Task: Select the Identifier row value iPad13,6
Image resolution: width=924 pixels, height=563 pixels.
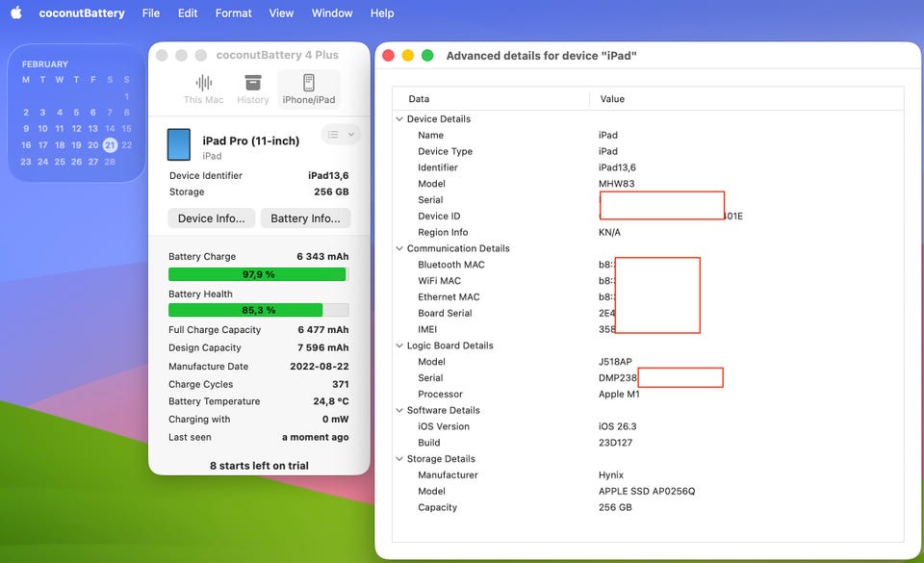Action: tap(617, 167)
